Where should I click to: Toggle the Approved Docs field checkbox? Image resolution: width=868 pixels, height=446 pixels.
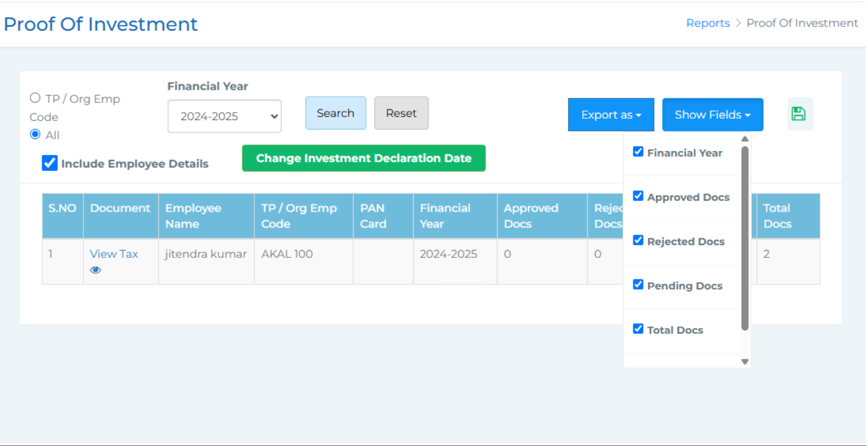point(638,196)
